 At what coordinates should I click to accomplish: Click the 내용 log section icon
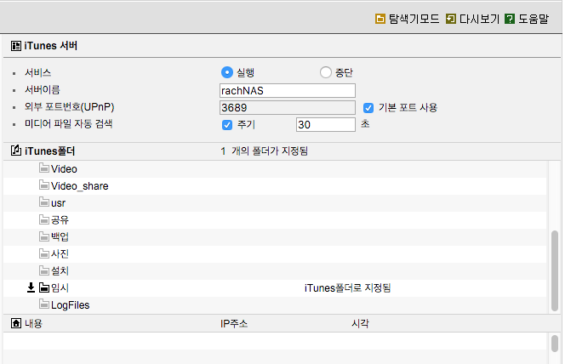coord(16,323)
